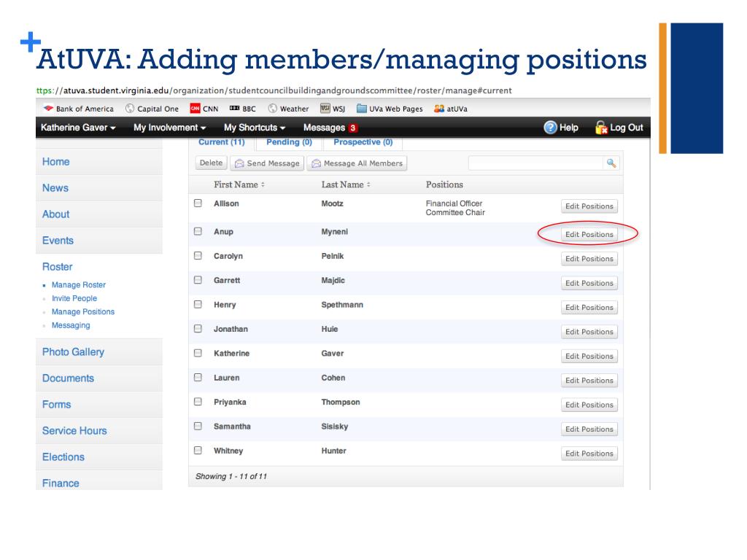747x560 pixels.
Task: Open the Bank of America bookmark icon
Action: [48, 109]
